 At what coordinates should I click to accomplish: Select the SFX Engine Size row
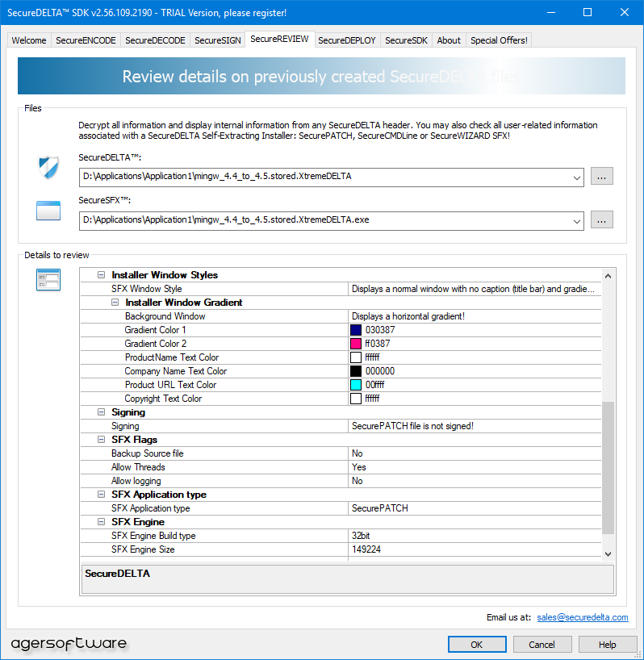click(341, 549)
